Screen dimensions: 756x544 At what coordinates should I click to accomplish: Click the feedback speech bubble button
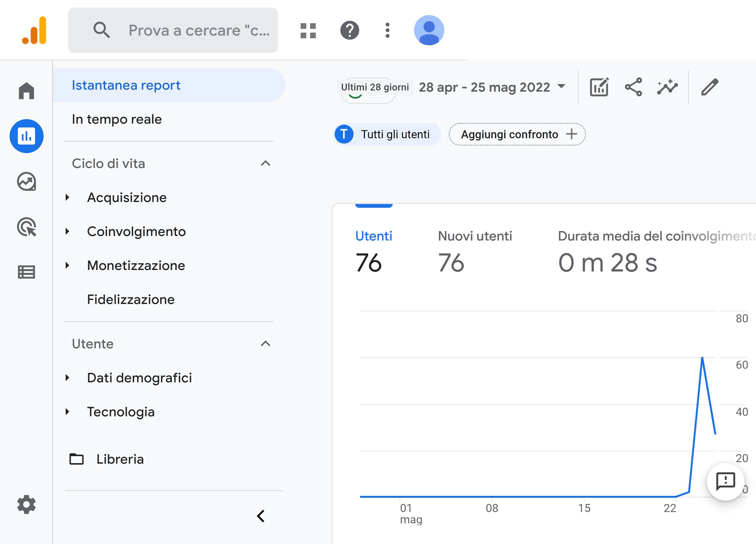point(726,482)
